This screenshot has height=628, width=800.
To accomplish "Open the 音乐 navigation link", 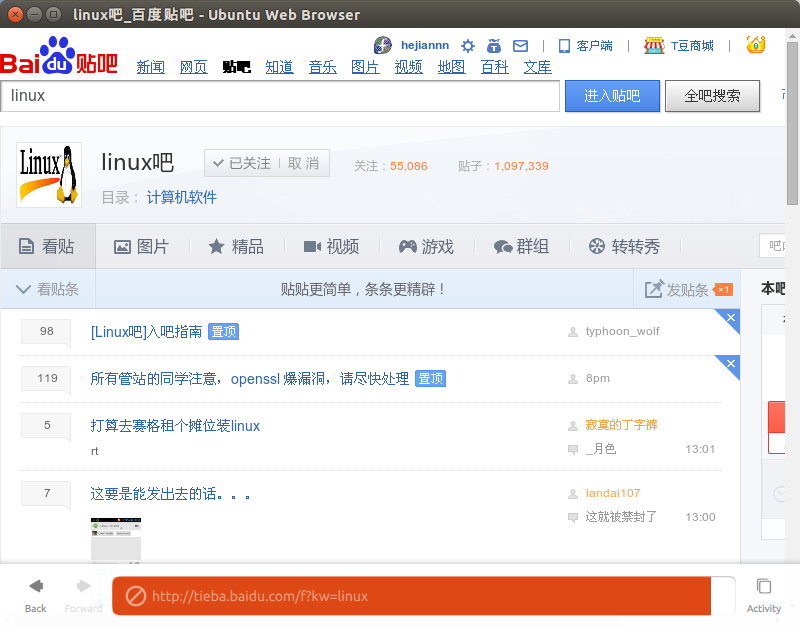I will pos(322,67).
